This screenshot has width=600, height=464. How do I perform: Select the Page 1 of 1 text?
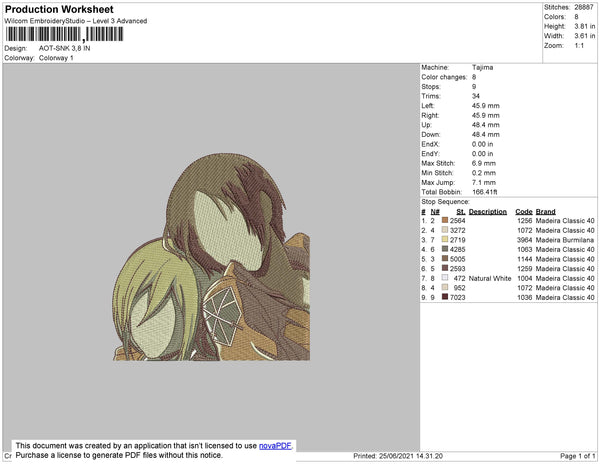coord(577,456)
